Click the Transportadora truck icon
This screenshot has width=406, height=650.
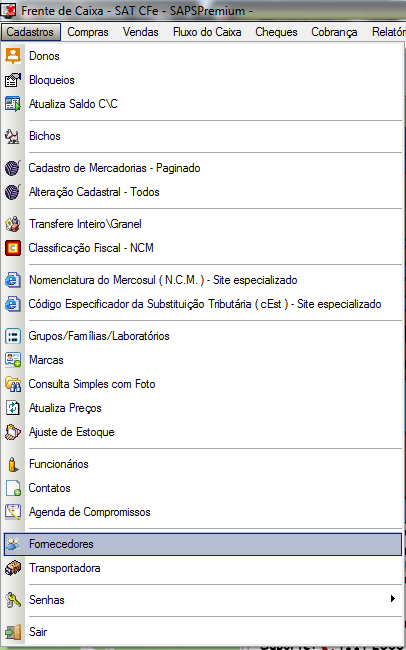tap(13, 568)
